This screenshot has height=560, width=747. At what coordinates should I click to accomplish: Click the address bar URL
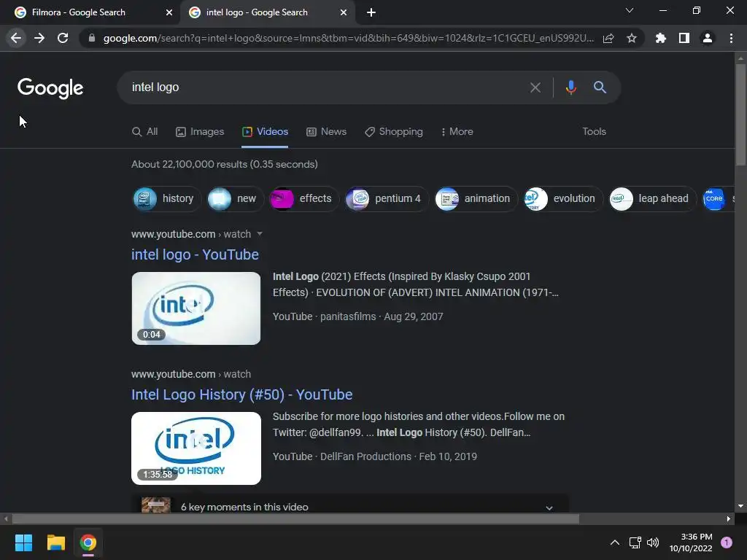pyautogui.click(x=348, y=38)
